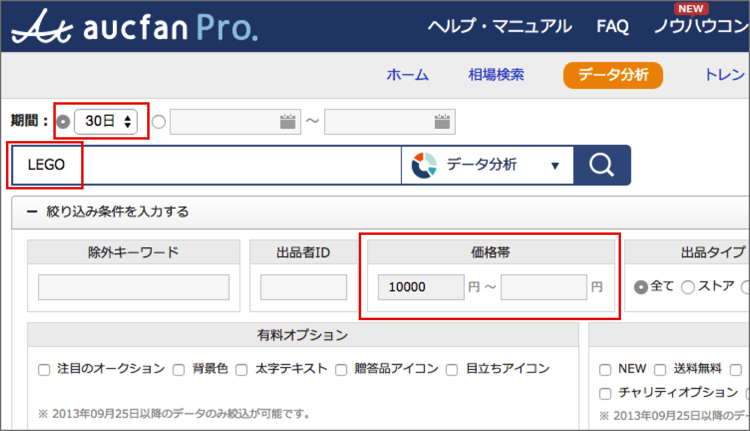
Task: Check the 注目のオークション checkbox
Action: (x=44, y=369)
